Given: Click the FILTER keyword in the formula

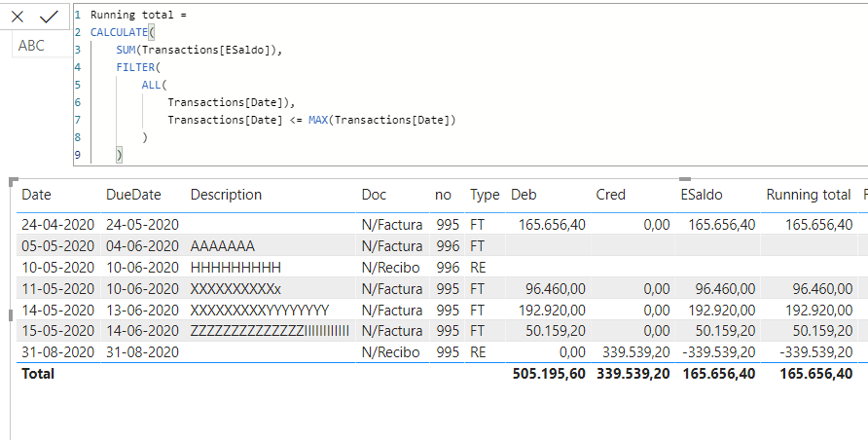Looking at the screenshot, I should click(x=135, y=67).
